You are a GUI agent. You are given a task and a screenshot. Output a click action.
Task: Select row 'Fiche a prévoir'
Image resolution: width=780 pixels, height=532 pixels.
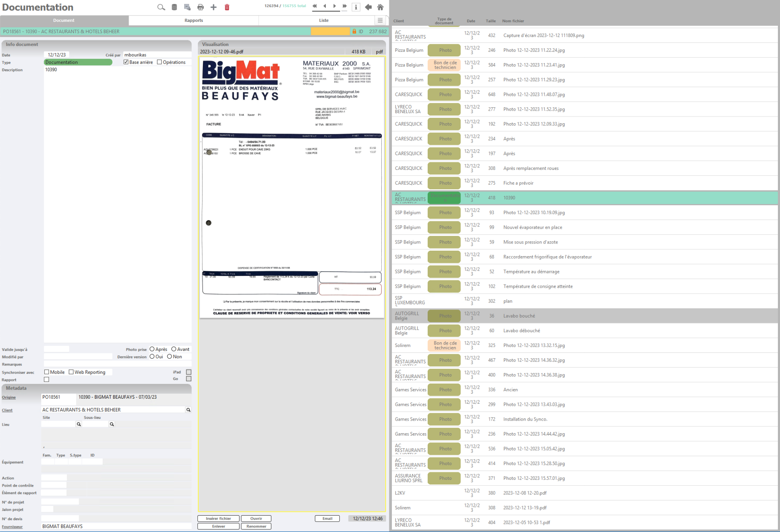pyautogui.click(x=585, y=183)
